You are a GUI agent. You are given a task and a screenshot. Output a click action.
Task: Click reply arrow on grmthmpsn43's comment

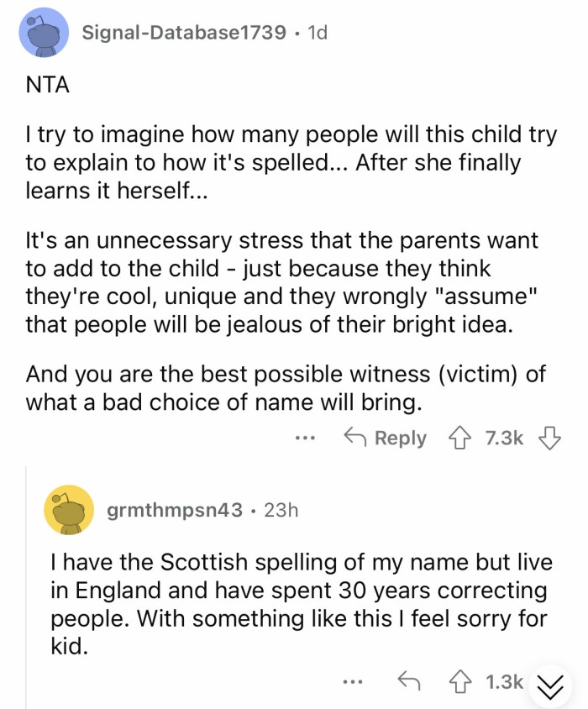(411, 683)
